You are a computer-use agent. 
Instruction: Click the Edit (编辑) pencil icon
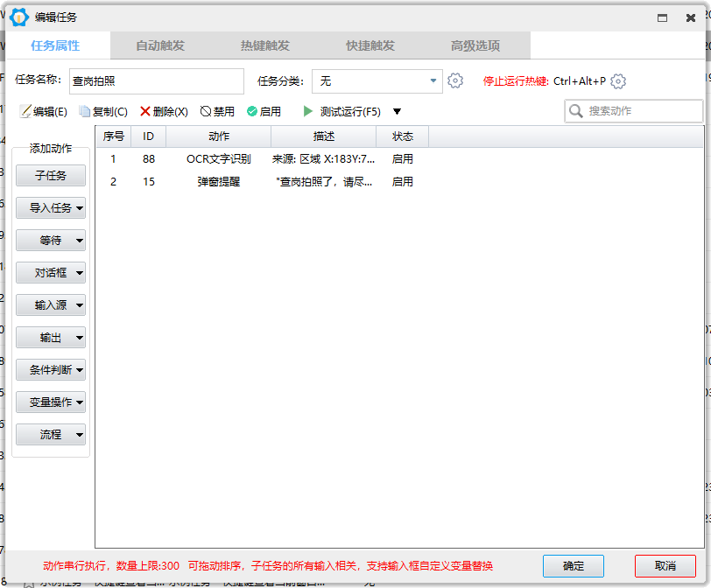[x=25, y=111]
